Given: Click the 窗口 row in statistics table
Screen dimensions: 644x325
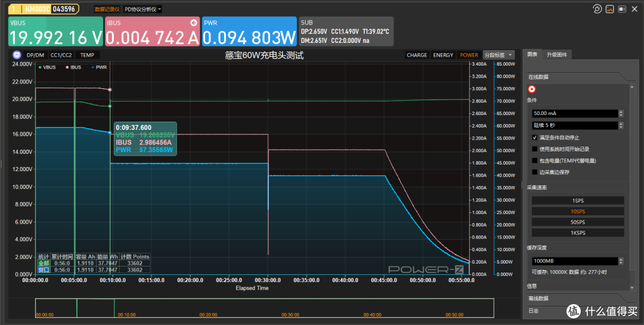Looking at the screenshot, I should click(x=94, y=270).
